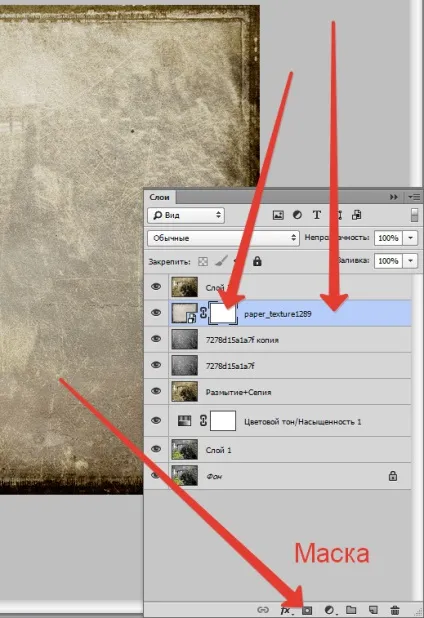Filter layers by smart objects icon
The width and height of the screenshot is (424, 618).
357,215
